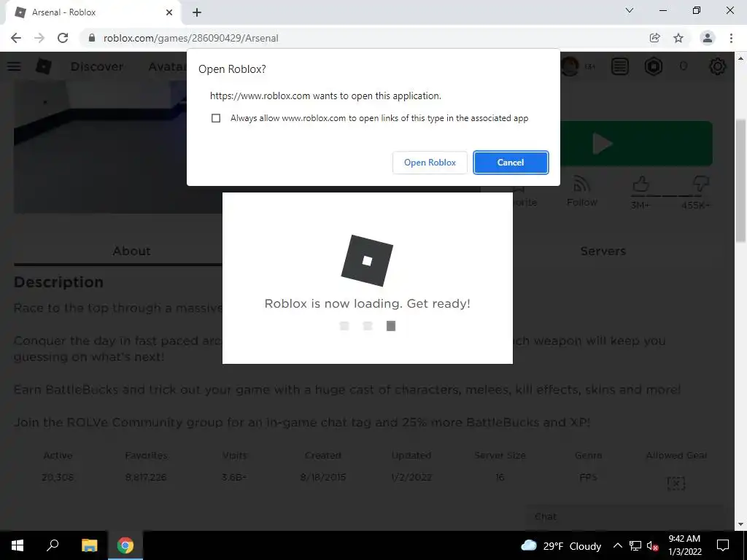The width and height of the screenshot is (747, 560).
Task: Click the thumbs-up like icon
Action: point(640,184)
